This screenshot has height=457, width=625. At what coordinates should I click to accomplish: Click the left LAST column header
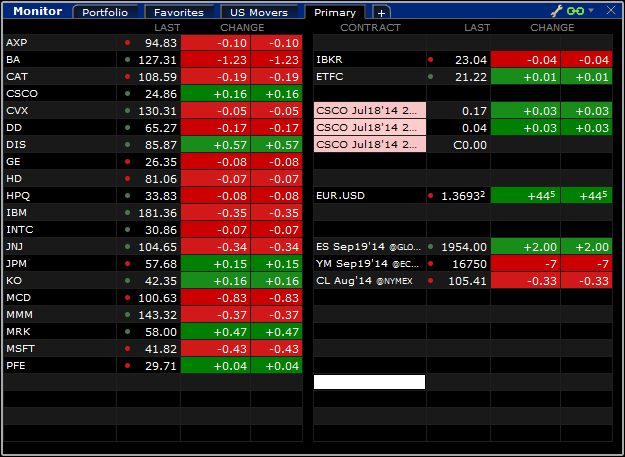point(167,27)
